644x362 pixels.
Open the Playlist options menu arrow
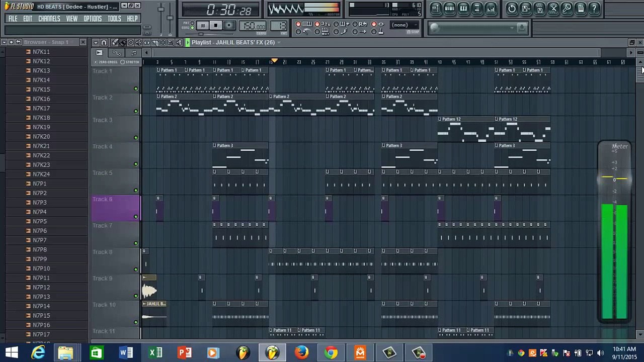click(x=96, y=43)
